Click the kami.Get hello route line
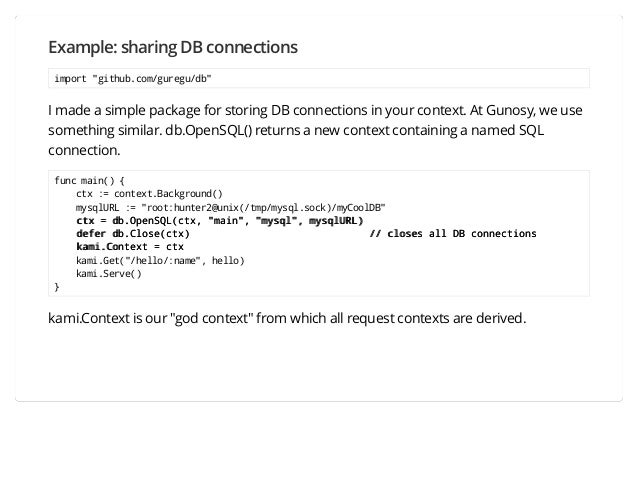 pos(160,260)
